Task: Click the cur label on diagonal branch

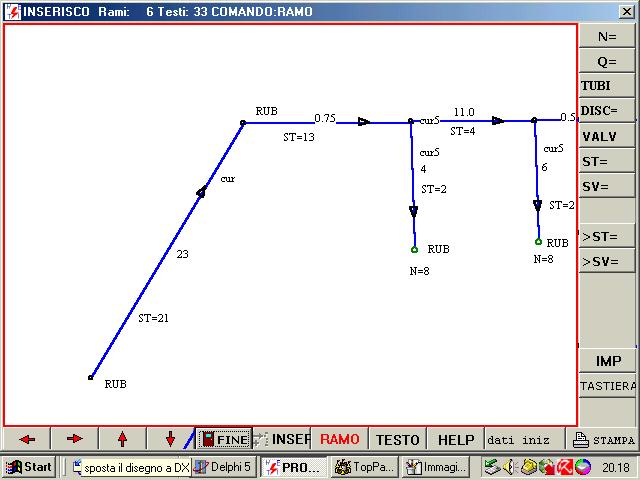Action: (x=228, y=179)
